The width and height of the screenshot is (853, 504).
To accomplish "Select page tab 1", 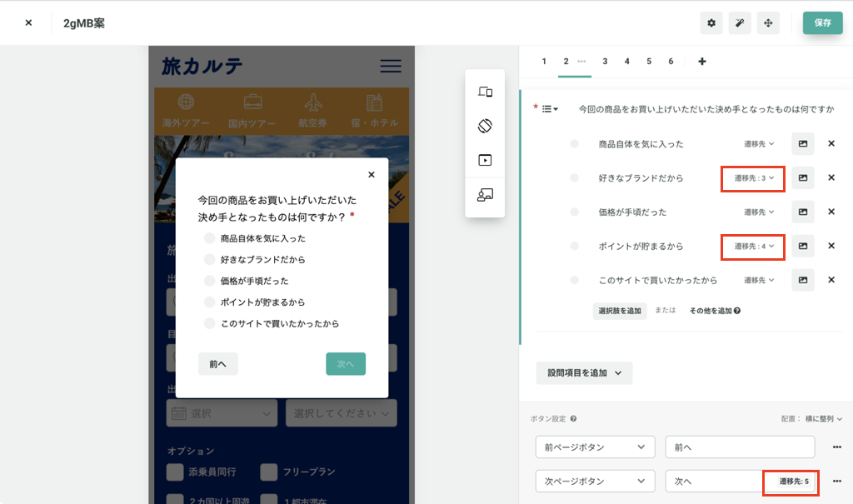I will pos(543,62).
